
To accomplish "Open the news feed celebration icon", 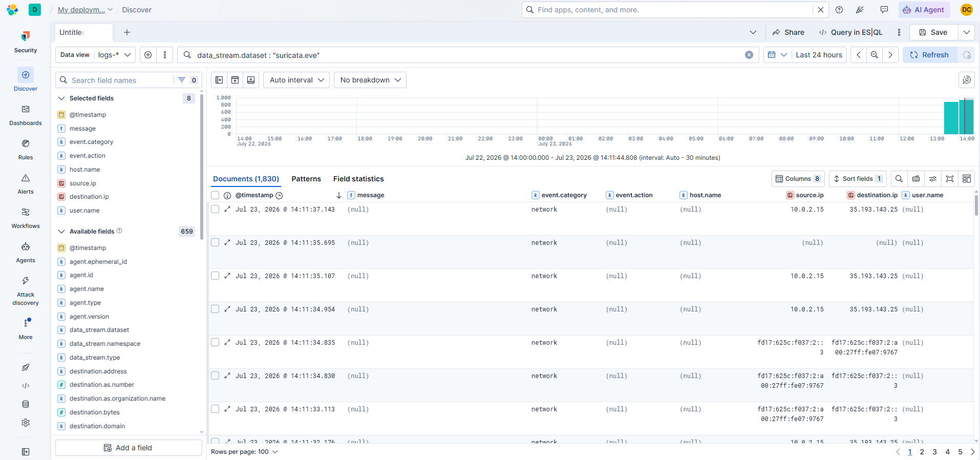I will tap(860, 10).
